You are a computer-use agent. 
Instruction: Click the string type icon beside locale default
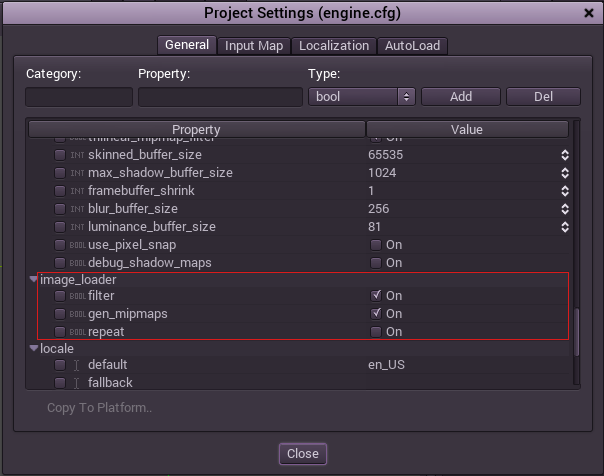click(x=77, y=365)
